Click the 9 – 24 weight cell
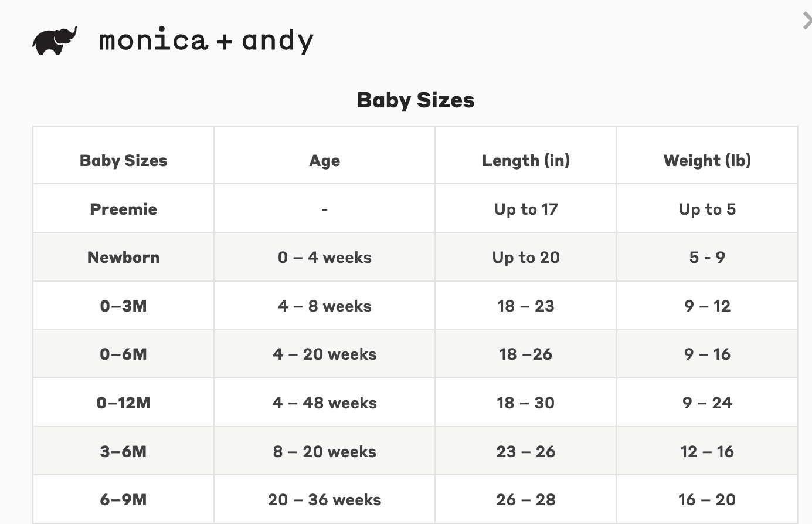812x524 pixels. tap(707, 403)
